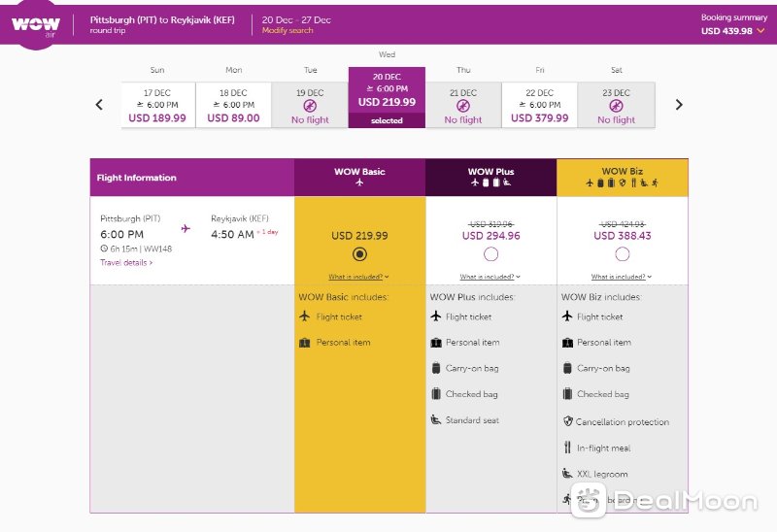This screenshot has width=777, height=532.
Task: Choose 18 DEC flight USD 89.00
Action: pyautogui.click(x=233, y=105)
